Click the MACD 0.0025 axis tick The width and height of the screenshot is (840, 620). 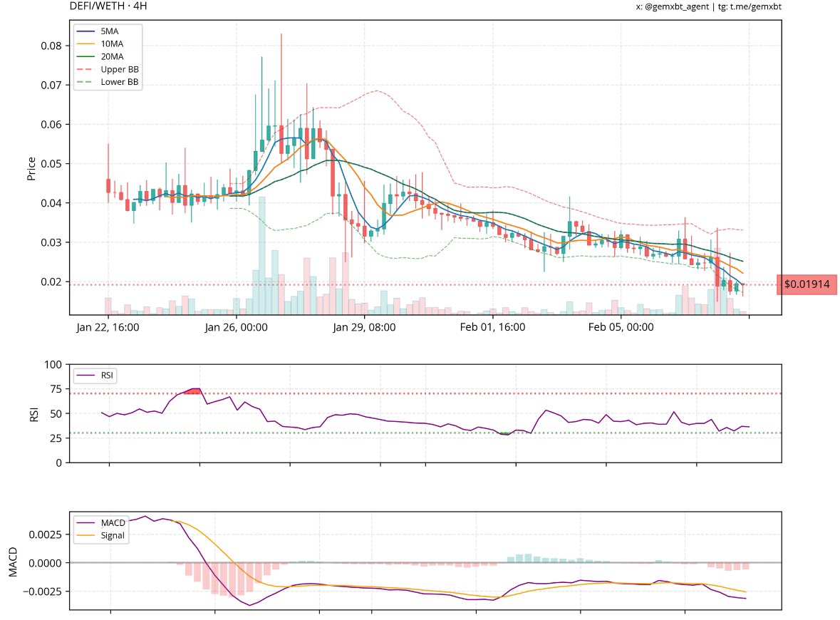tap(46, 534)
